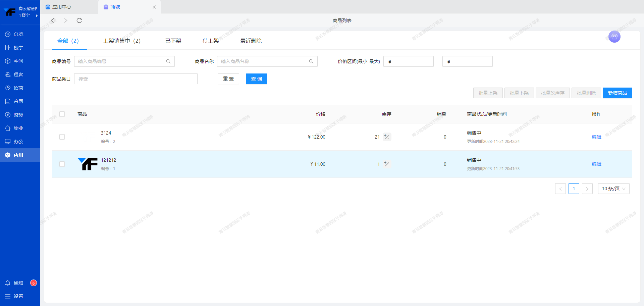Switch to the 已下架 tab
Viewport: 644px width, 306px height.
[173, 41]
